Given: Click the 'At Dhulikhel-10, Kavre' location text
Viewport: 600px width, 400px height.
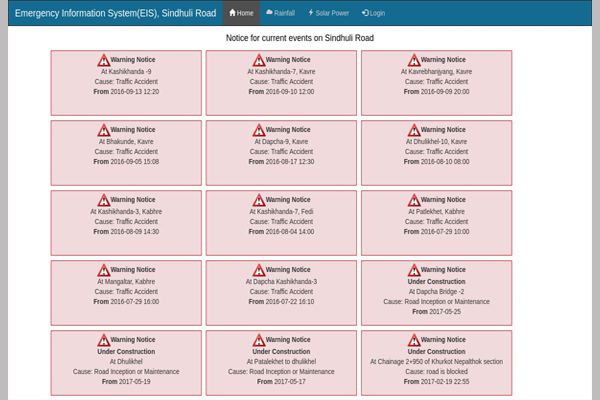Looking at the screenshot, I should pyautogui.click(x=436, y=142).
